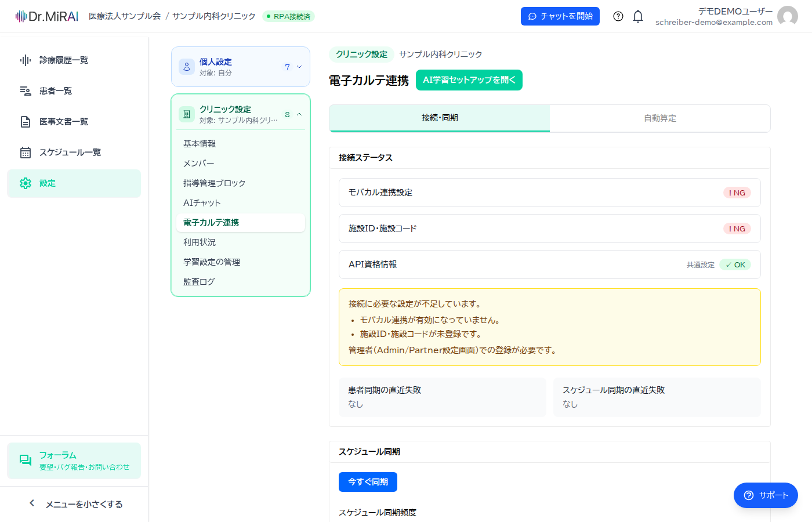Click the 患者一覧 list icon
The image size is (812, 522).
click(x=26, y=91)
